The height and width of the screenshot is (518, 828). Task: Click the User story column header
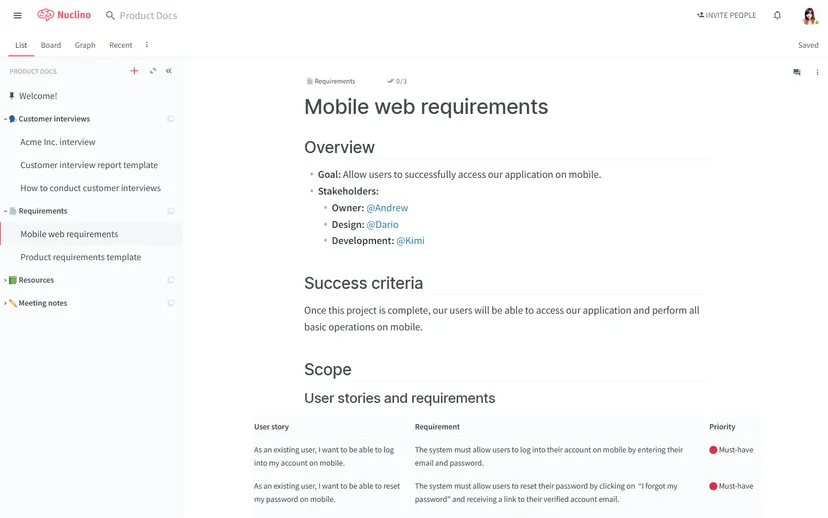coord(271,427)
